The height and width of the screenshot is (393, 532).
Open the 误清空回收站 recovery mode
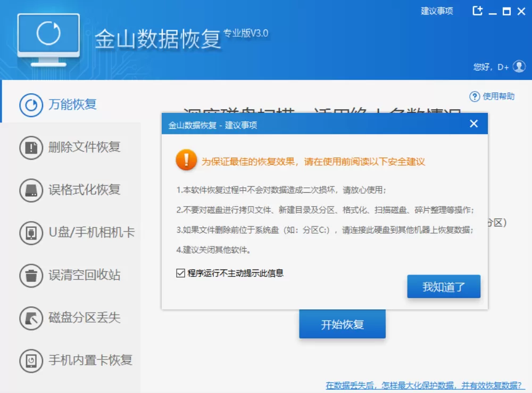[85, 275]
